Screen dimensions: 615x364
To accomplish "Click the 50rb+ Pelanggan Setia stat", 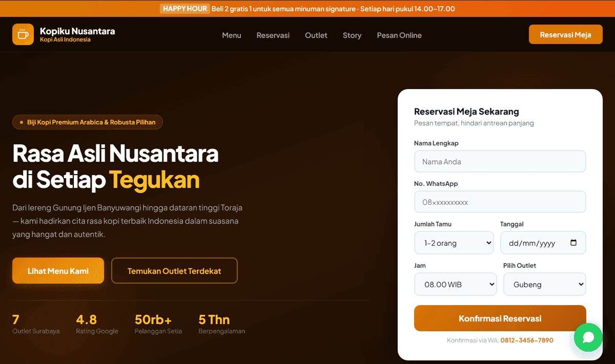I will click(158, 325).
